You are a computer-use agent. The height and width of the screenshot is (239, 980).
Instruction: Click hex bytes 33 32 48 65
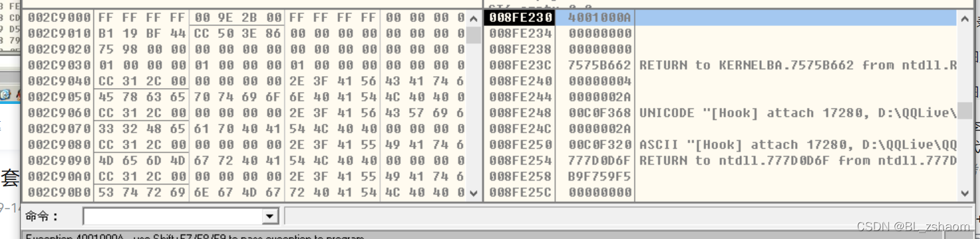point(142,128)
